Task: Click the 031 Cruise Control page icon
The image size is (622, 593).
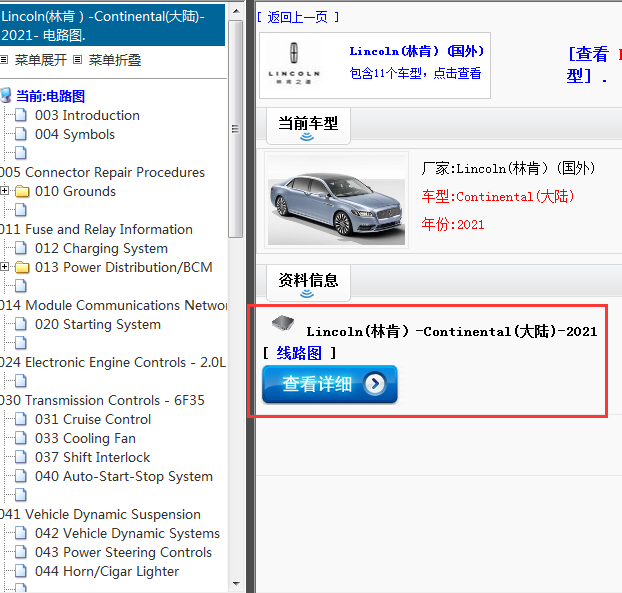Action: (x=21, y=419)
